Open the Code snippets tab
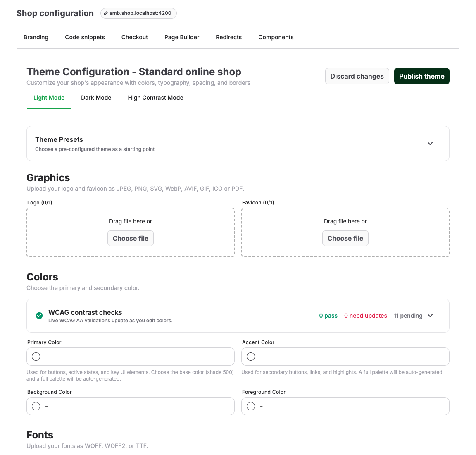Screen dimensions: 476x455 (85, 37)
